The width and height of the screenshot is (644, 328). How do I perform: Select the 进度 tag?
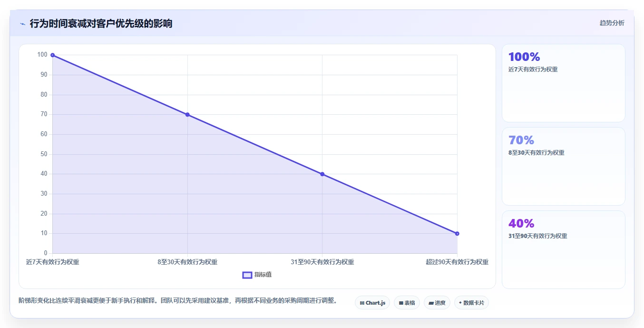tap(437, 303)
